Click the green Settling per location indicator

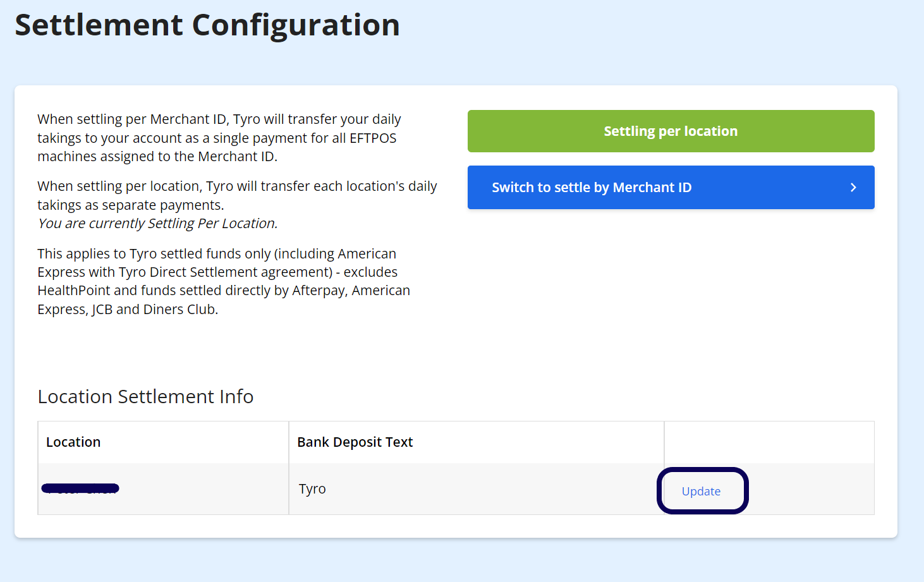[671, 131]
